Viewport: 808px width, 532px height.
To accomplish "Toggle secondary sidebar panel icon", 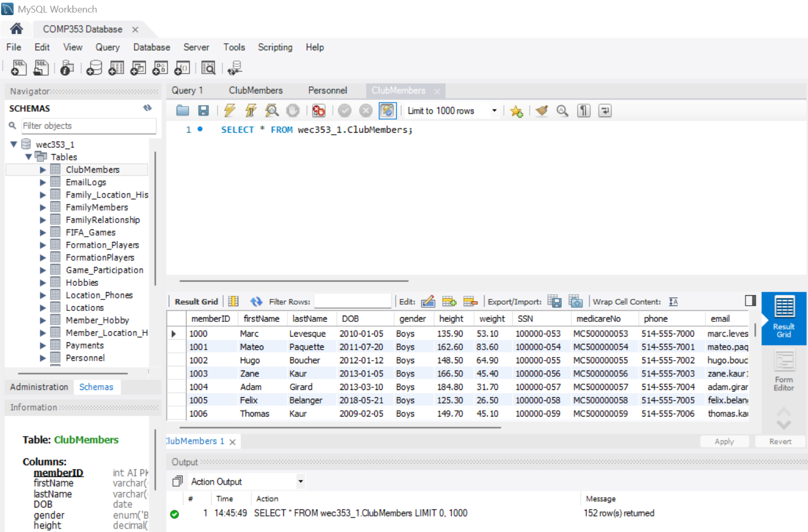I will (x=751, y=300).
